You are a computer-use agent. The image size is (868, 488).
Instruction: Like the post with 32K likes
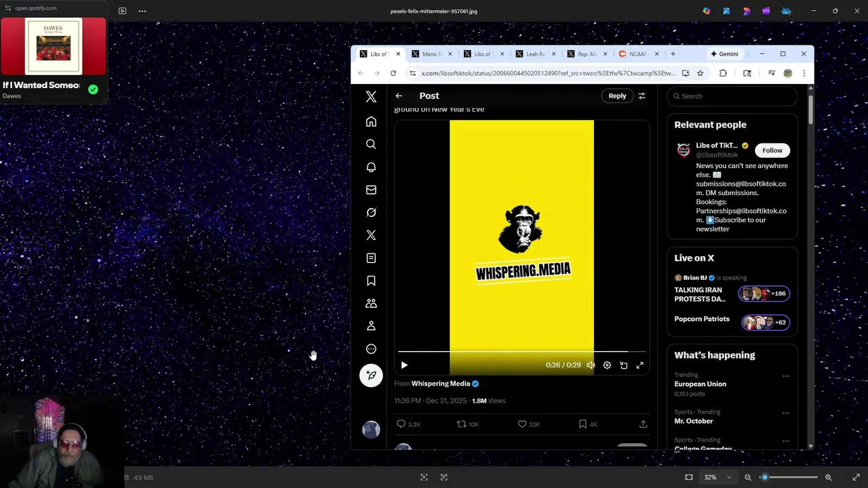[x=529, y=424]
